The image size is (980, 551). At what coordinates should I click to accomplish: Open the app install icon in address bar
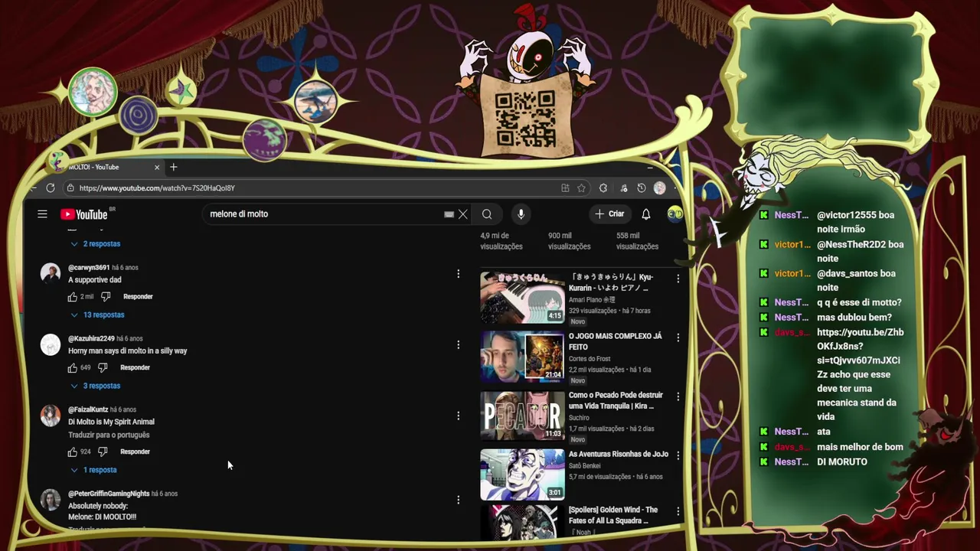tap(565, 187)
